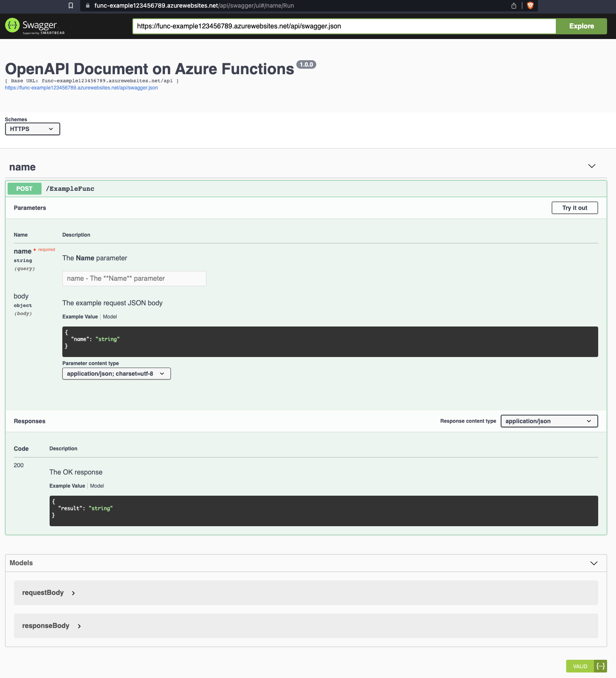
Task: Click the Swagger logo icon
Action: 12,26
